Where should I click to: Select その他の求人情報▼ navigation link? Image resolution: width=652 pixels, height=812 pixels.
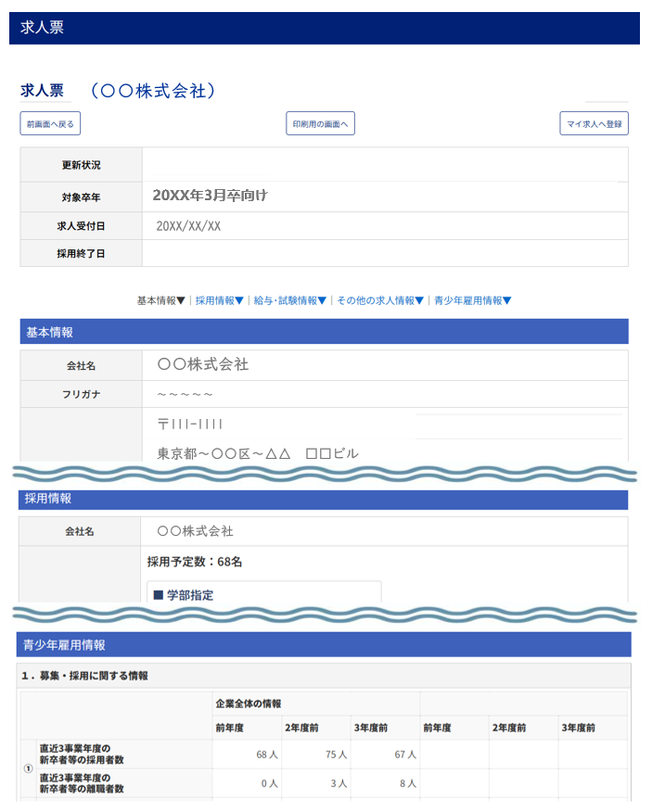(x=380, y=300)
